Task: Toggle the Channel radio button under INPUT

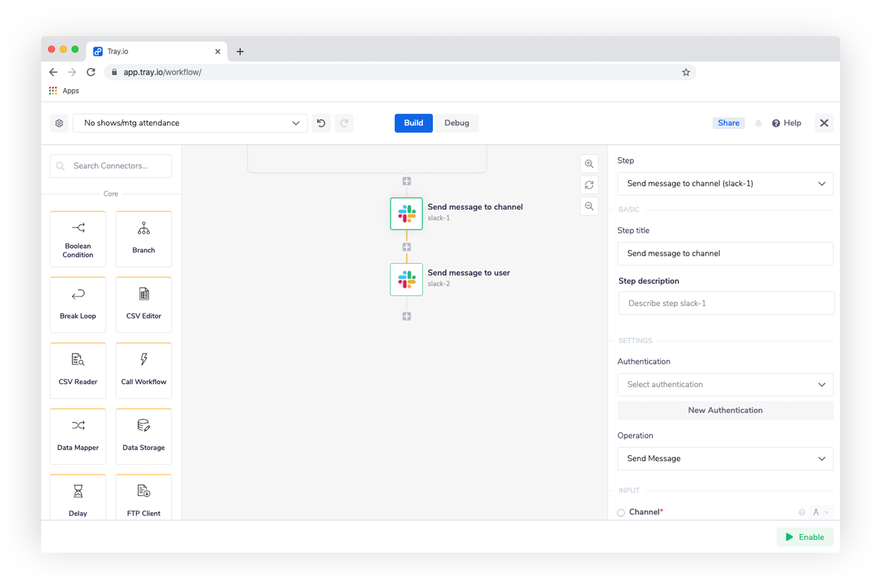Action: click(x=622, y=512)
